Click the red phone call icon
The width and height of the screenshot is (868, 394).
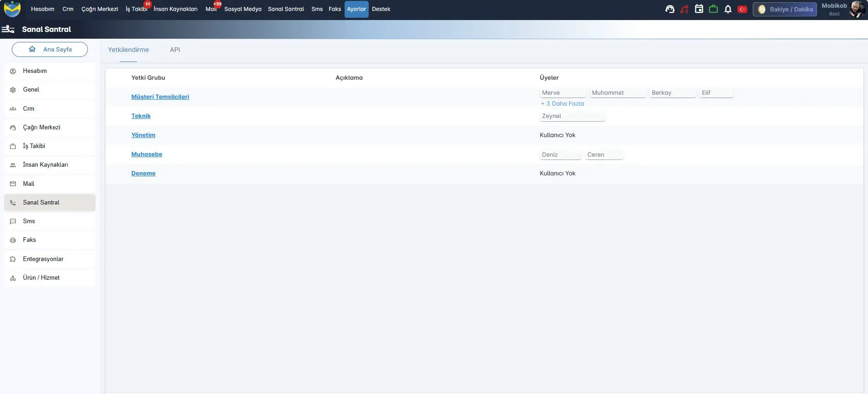point(684,9)
